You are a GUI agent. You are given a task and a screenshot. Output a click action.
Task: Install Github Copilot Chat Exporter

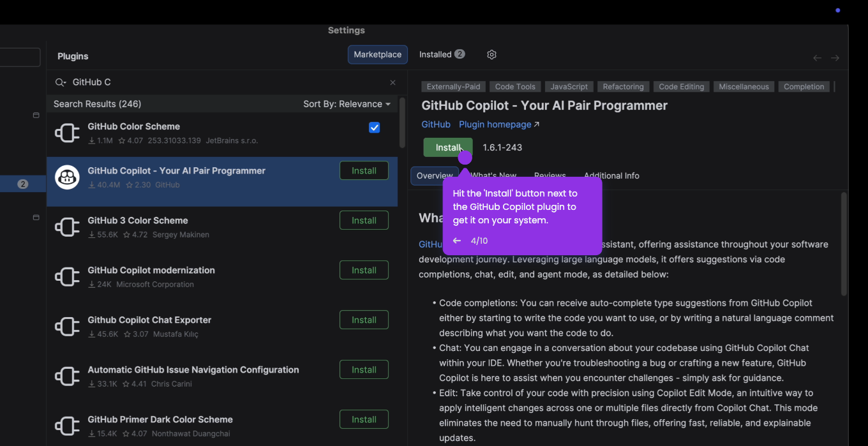(364, 320)
